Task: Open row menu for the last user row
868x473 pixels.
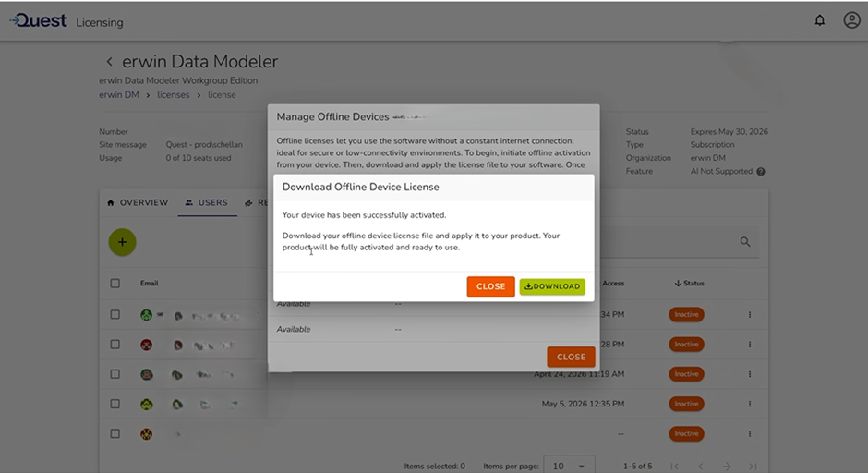Action: click(750, 433)
